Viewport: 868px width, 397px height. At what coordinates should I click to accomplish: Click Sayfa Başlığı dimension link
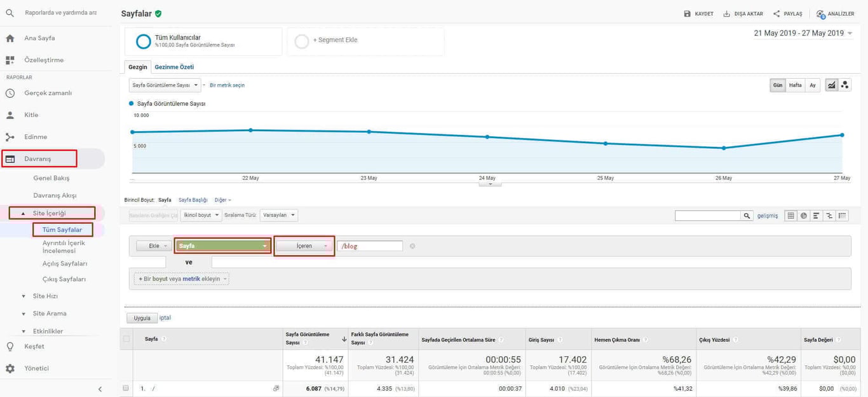pos(193,200)
